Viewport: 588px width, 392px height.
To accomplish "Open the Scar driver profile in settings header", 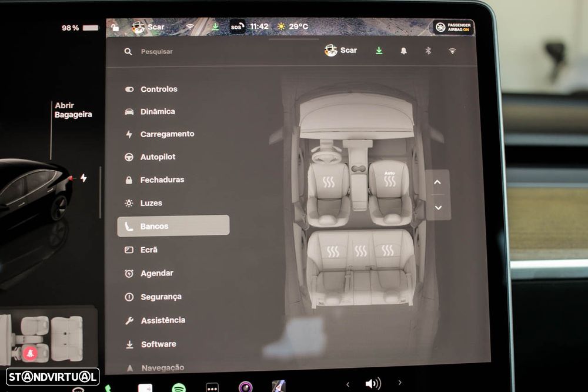I will click(340, 50).
